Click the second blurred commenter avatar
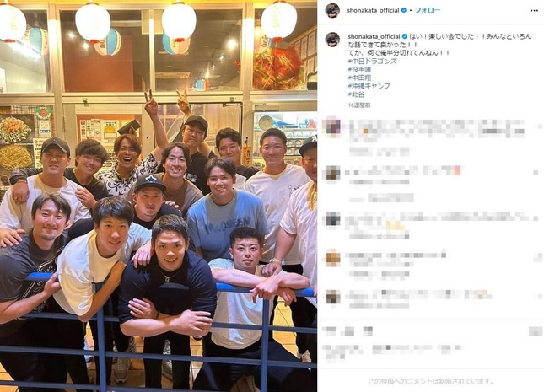544x392 pixels. tap(332, 173)
